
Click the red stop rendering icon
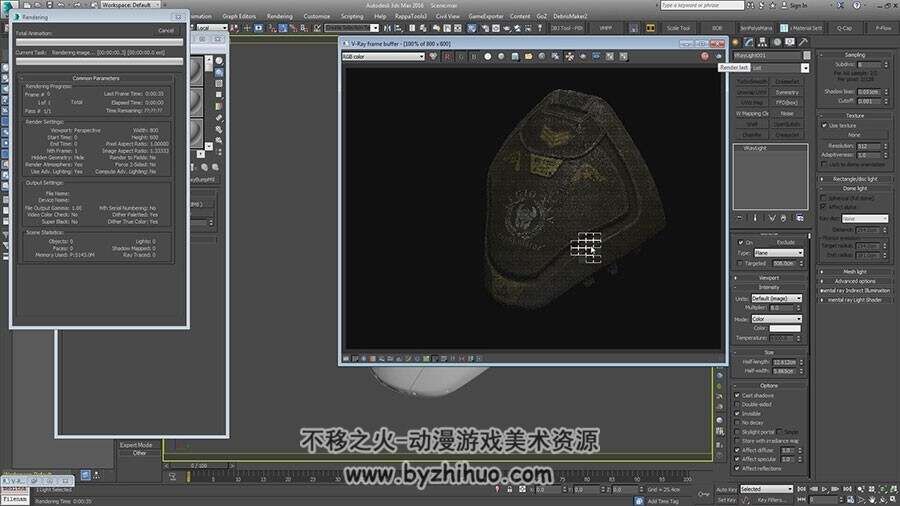click(705, 56)
